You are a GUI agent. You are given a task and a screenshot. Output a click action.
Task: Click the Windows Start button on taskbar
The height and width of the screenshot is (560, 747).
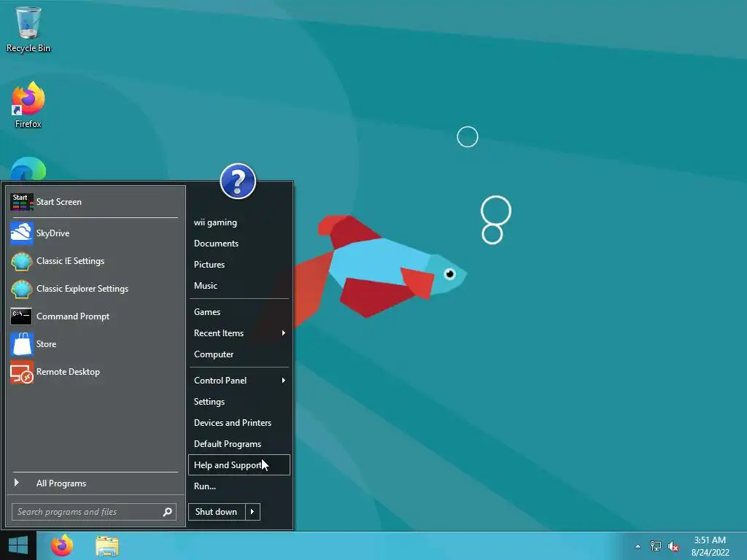18,545
